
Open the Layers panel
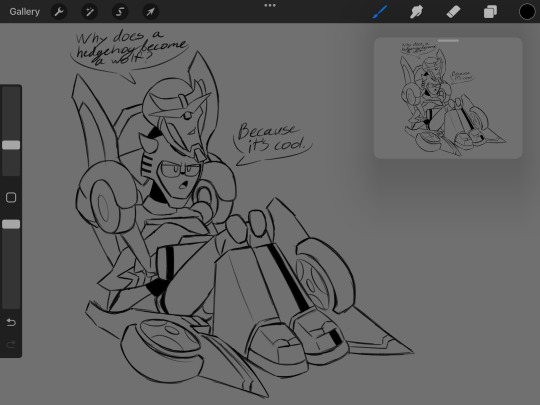(x=490, y=12)
